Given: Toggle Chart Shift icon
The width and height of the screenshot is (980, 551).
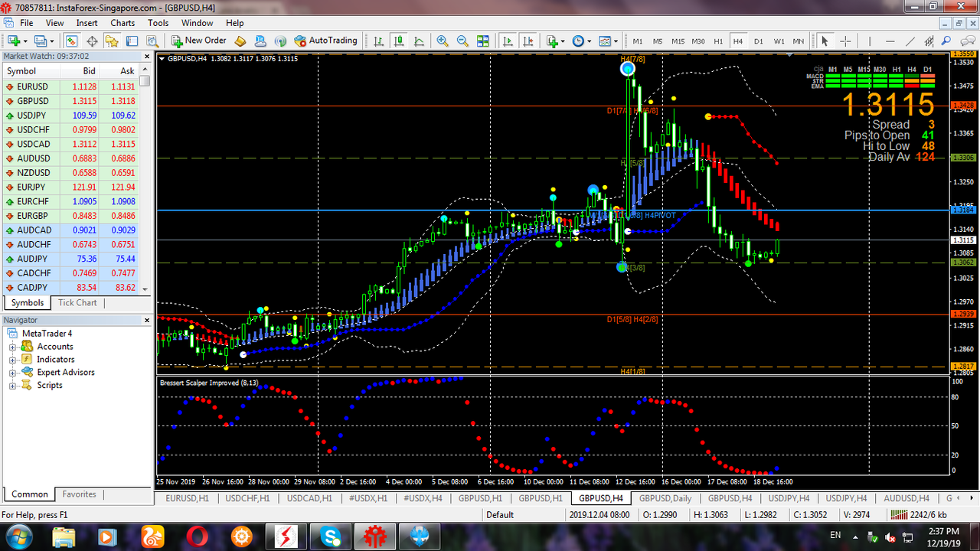Looking at the screenshot, I should (528, 41).
